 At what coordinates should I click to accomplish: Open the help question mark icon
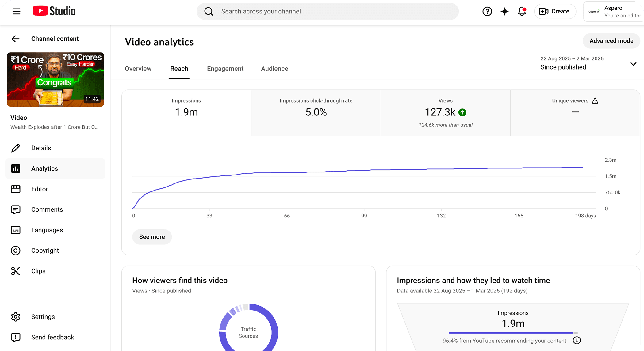pos(487,11)
